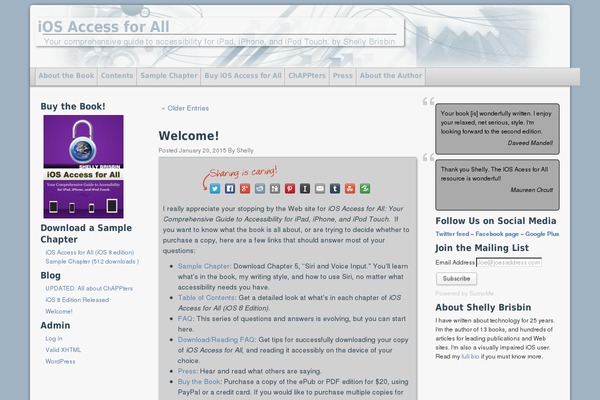Click the 'Download a Sample Chapter' heading

coord(86,233)
